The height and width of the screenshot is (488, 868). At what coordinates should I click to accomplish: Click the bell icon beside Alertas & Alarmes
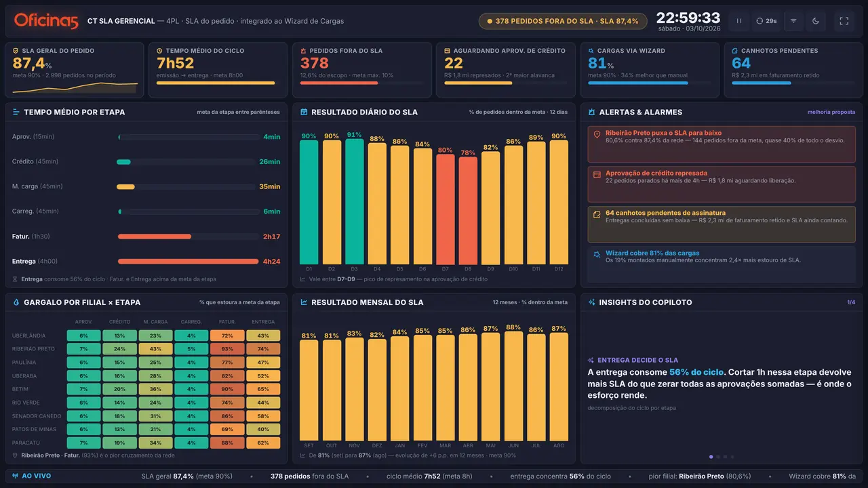[x=591, y=112]
